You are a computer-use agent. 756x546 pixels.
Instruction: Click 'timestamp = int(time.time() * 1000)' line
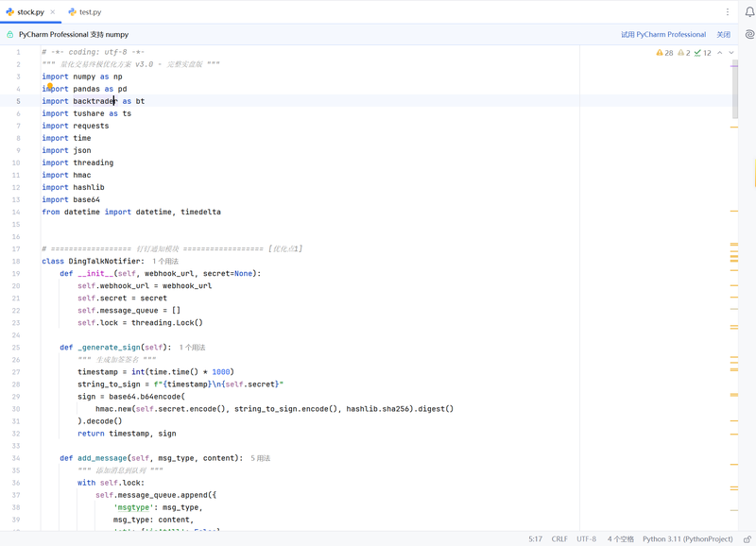[x=156, y=372]
